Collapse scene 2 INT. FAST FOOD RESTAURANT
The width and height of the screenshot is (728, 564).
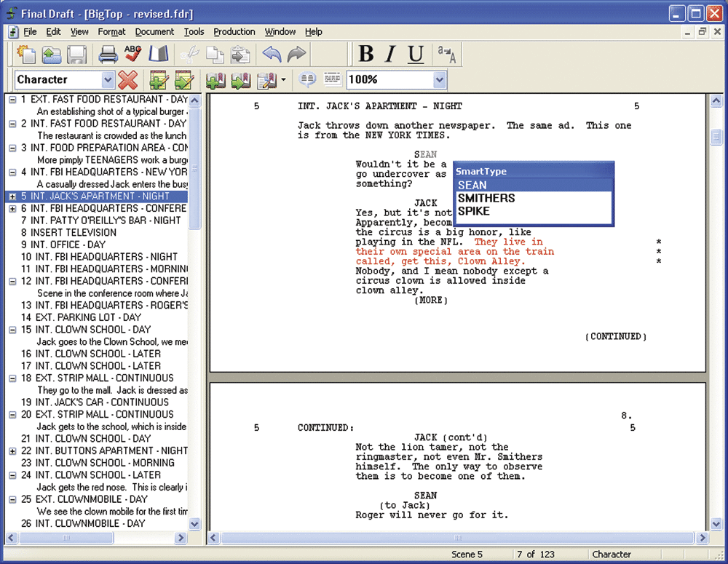(x=12, y=124)
